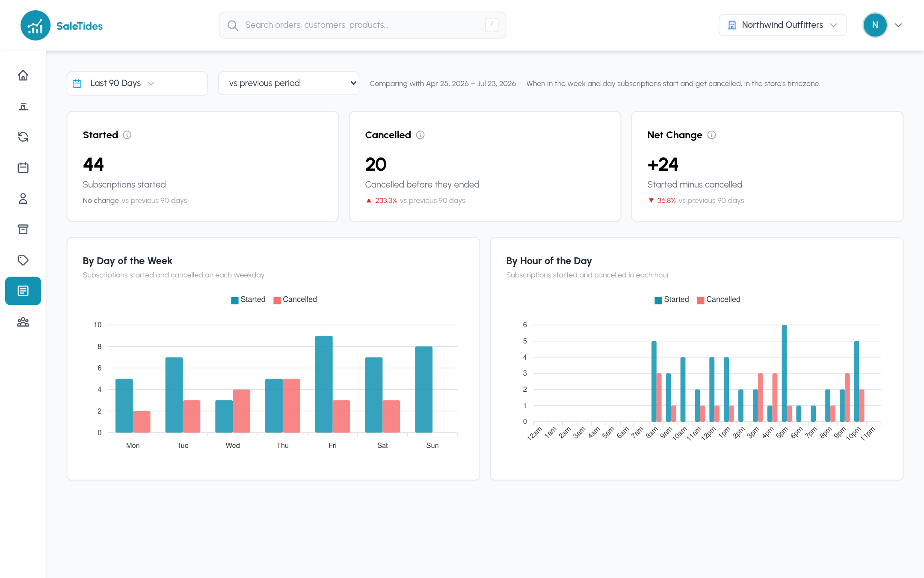This screenshot has height=578, width=924.
Task: Open the group of people sidebar icon
Action: click(x=23, y=322)
